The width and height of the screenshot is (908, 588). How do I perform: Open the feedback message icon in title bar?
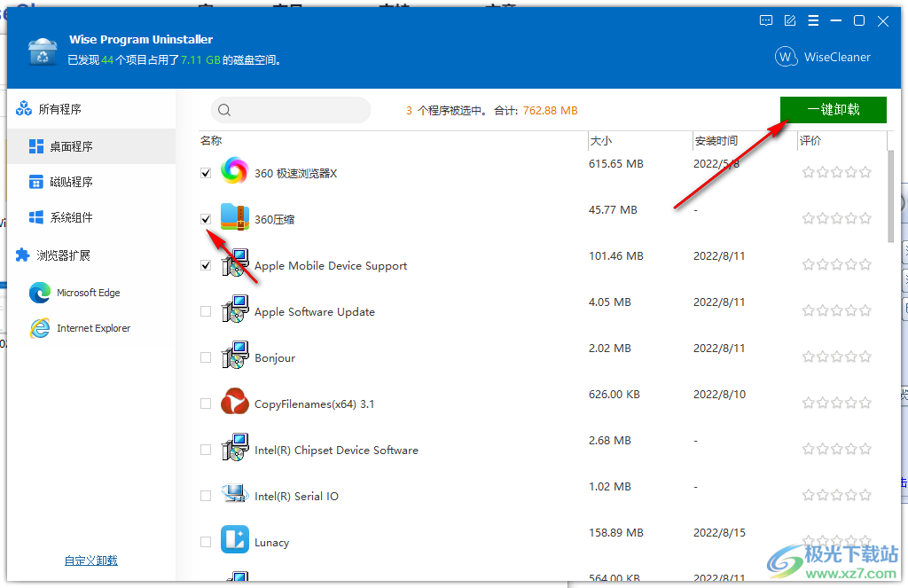(x=765, y=21)
